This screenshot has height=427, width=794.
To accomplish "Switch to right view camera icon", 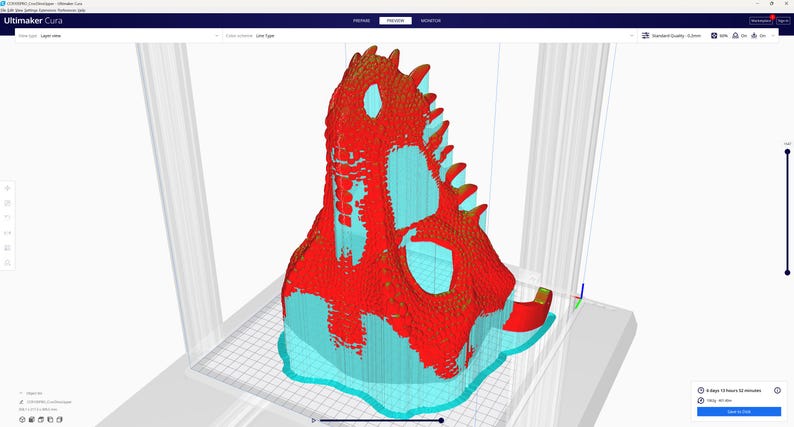I will (x=59, y=419).
